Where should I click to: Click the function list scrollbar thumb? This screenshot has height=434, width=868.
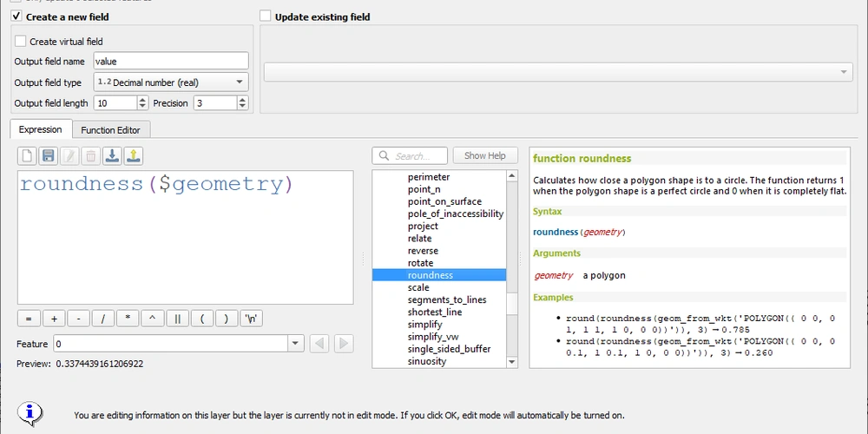pos(512,303)
